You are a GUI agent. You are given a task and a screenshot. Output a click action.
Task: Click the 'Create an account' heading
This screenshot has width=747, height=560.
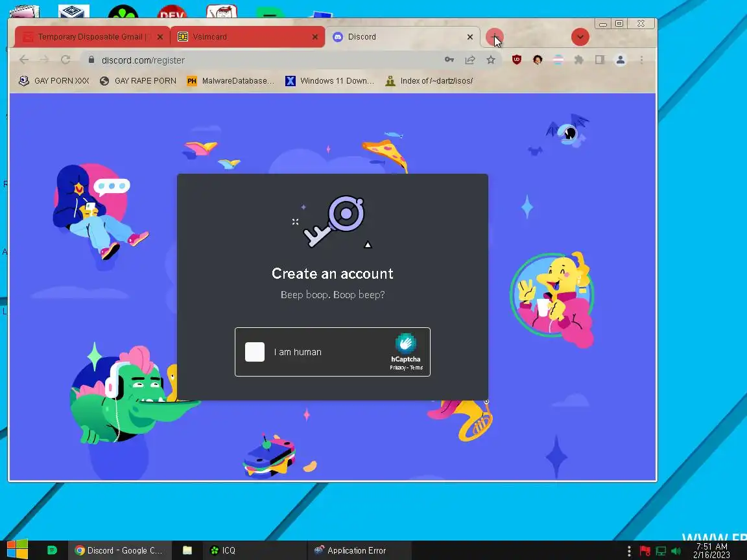click(333, 274)
